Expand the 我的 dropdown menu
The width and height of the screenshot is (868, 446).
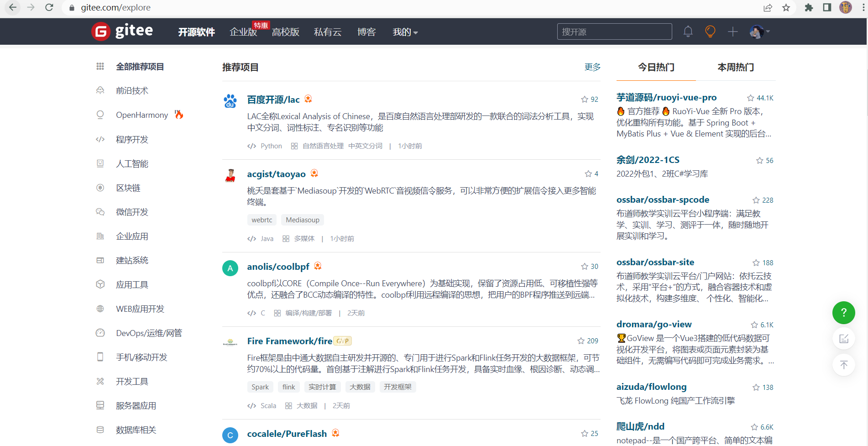point(405,32)
